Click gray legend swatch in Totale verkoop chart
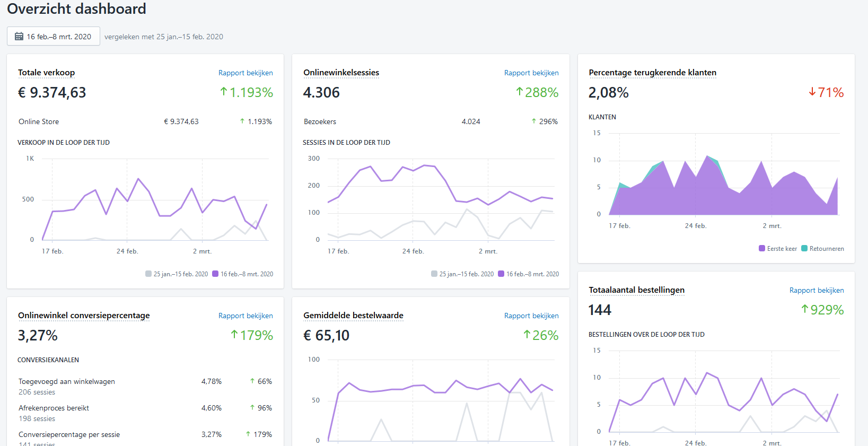868x446 pixels. tap(148, 274)
